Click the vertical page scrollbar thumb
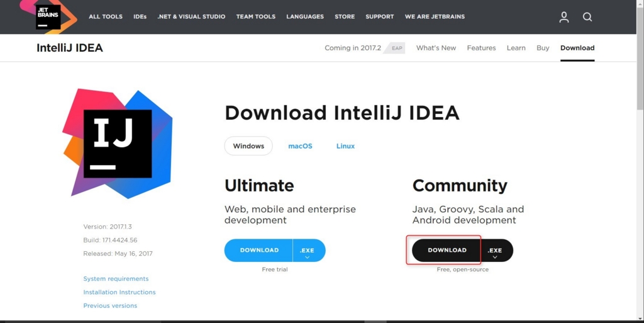 (640, 59)
